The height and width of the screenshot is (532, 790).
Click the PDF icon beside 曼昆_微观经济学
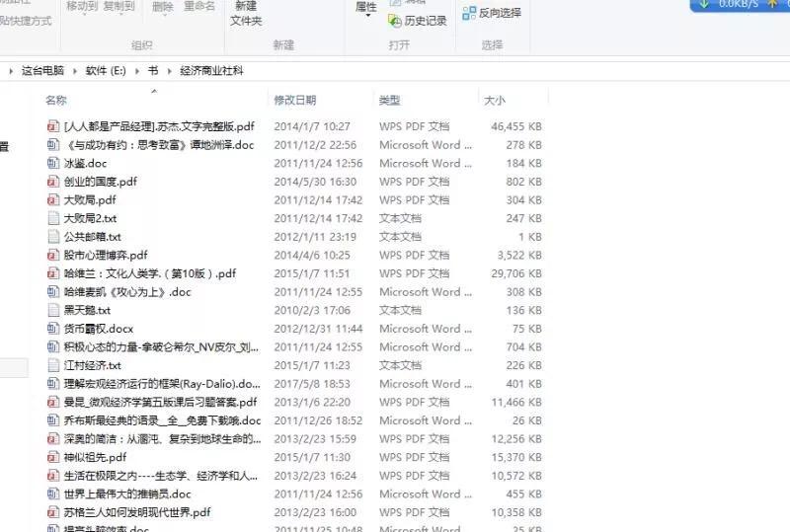(53, 402)
